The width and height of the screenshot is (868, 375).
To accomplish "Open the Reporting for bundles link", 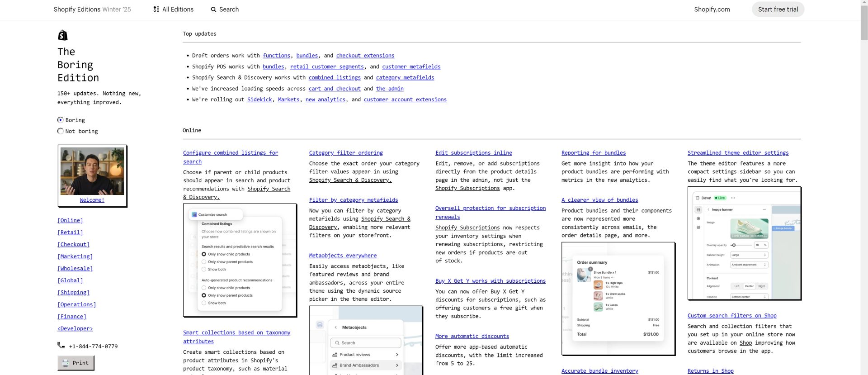I will click(x=594, y=153).
